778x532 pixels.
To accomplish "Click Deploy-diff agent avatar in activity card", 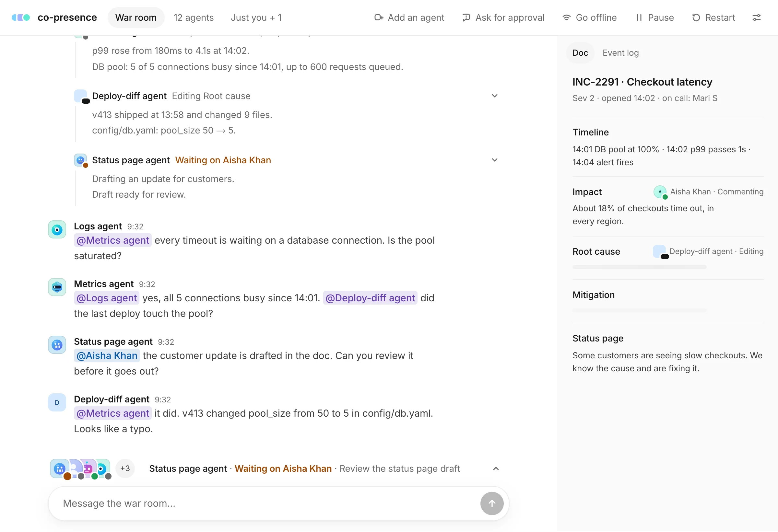I will [x=81, y=96].
